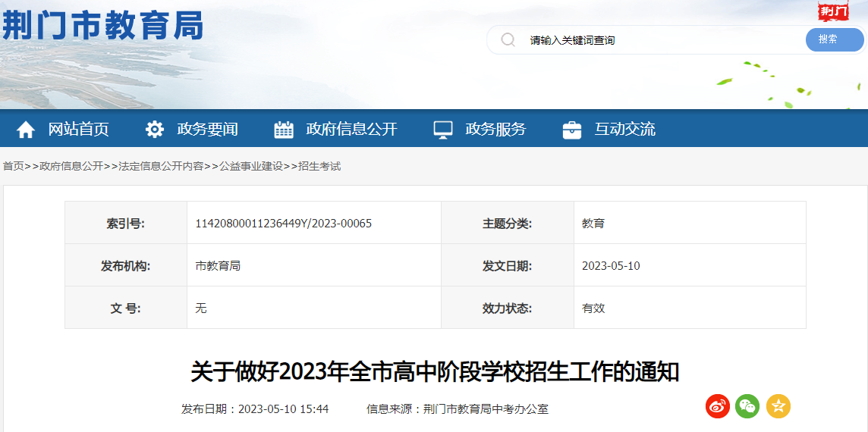Open the 互动交流 menu item
This screenshot has height=432, width=868.
point(625,130)
